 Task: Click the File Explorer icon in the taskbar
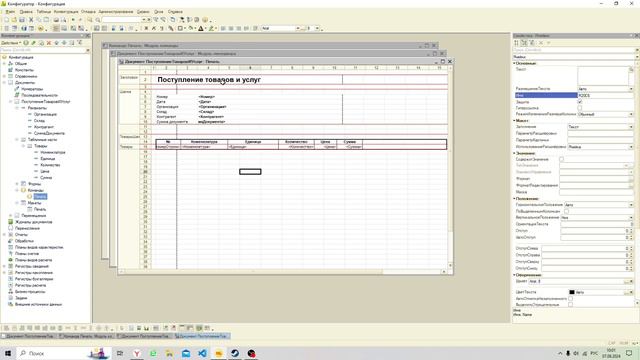[169, 353]
